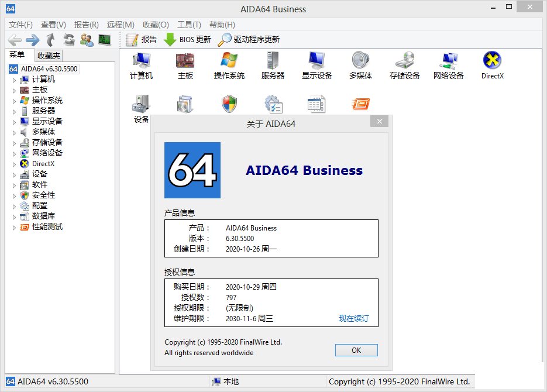547x392 pixels.
Task: Open the 显示设备 icon in the main pane
Action: pos(316,66)
